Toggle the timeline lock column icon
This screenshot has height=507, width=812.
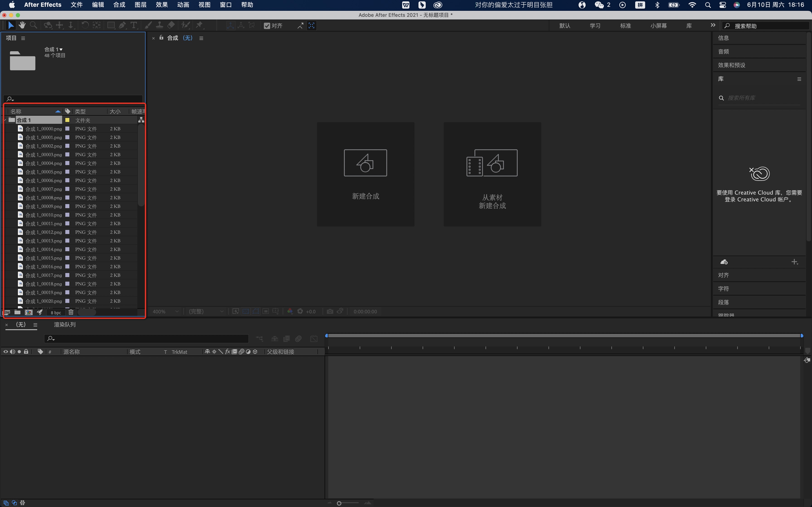26,351
